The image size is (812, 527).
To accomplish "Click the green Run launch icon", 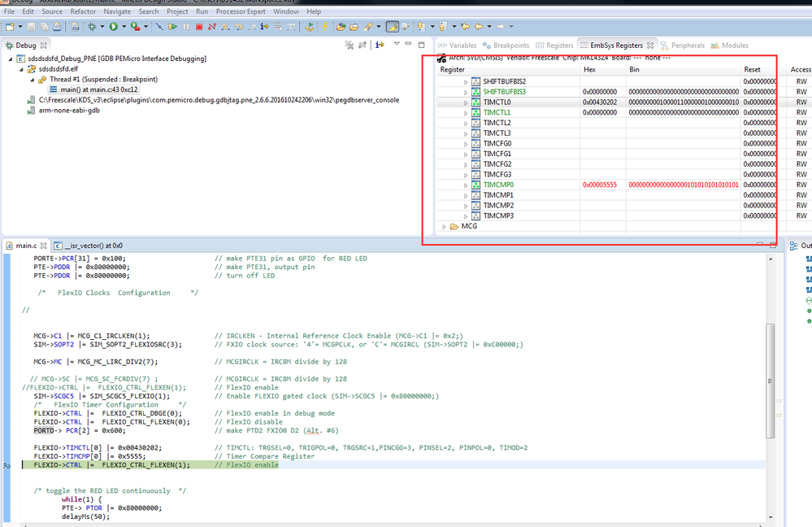I will pyautogui.click(x=114, y=27).
